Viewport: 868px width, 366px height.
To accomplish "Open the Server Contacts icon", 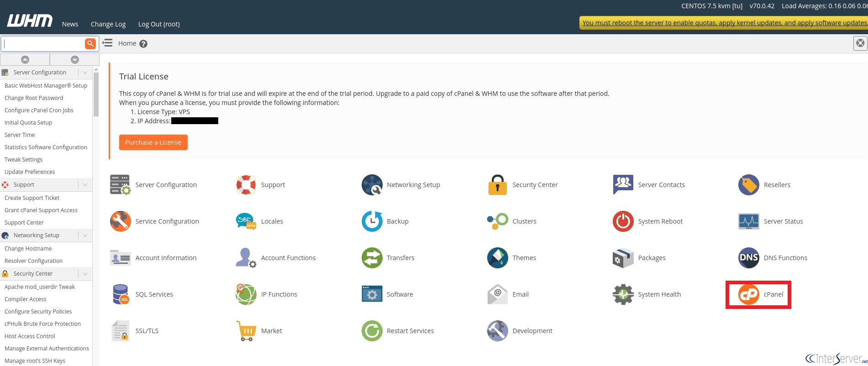I will click(x=623, y=185).
